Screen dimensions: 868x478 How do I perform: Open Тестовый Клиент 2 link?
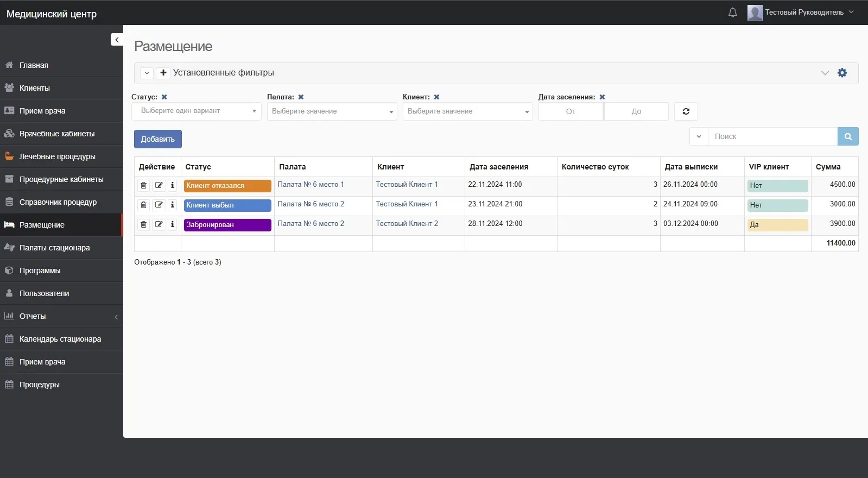pos(407,224)
